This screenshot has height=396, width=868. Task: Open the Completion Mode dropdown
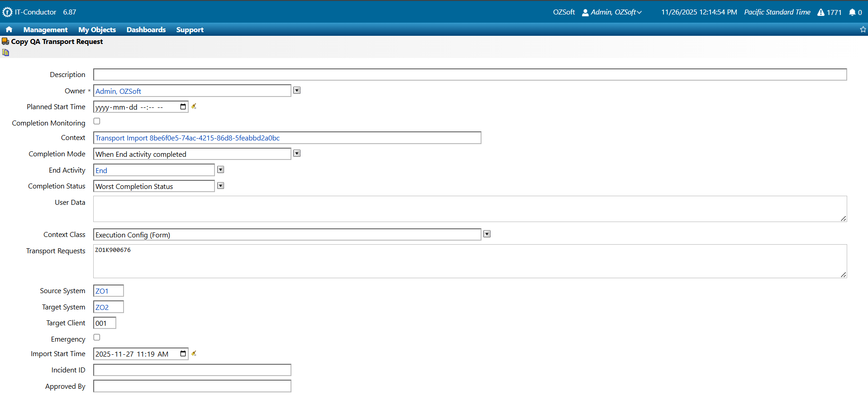(x=297, y=154)
